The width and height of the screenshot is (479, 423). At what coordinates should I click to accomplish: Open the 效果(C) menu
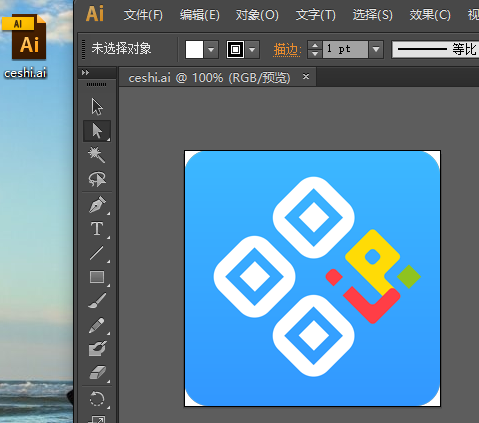click(430, 15)
